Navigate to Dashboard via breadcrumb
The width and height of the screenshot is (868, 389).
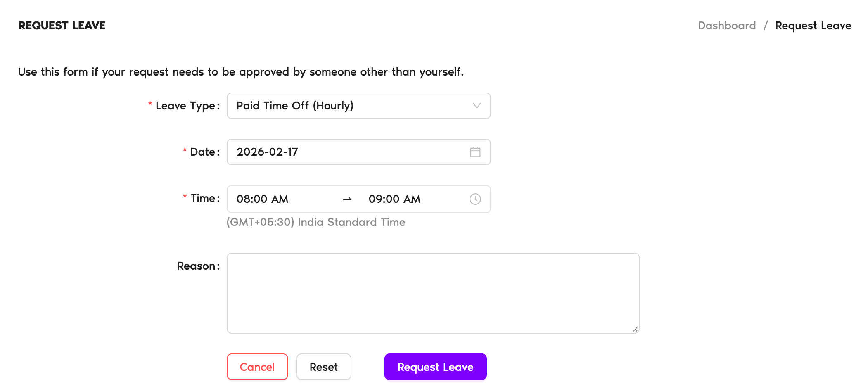[x=727, y=26]
